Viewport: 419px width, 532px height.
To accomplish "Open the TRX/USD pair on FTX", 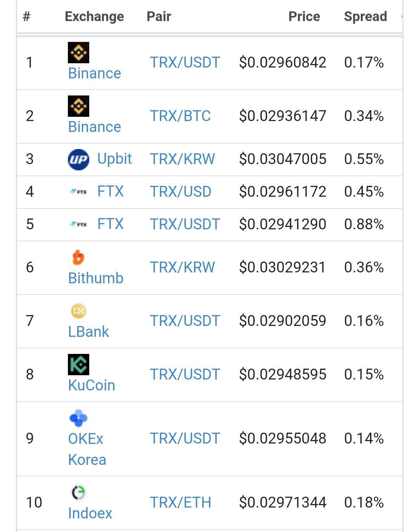I will 180,192.
